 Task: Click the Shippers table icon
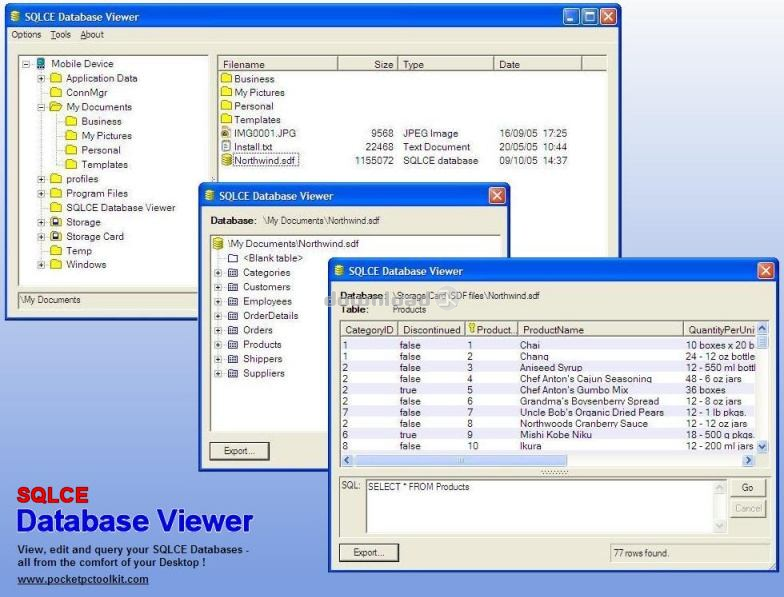232,359
